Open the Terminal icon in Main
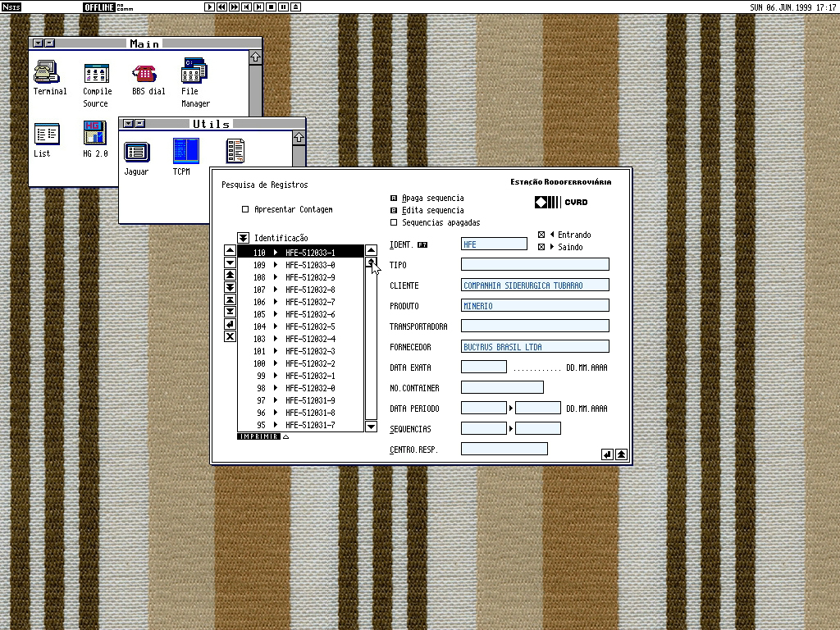The image size is (840, 630). [49, 73]
